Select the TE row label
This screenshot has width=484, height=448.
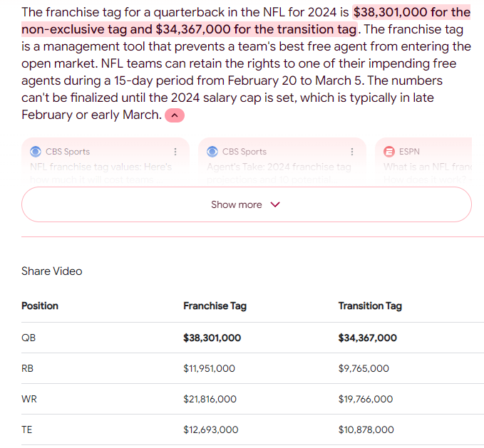coord(28,429)
